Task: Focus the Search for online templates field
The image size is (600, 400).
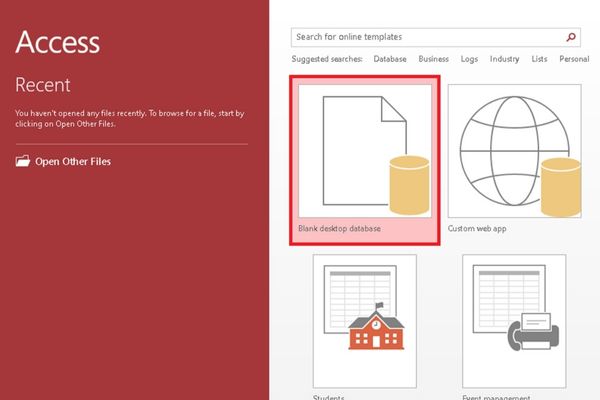Action: tap(435, 37)
